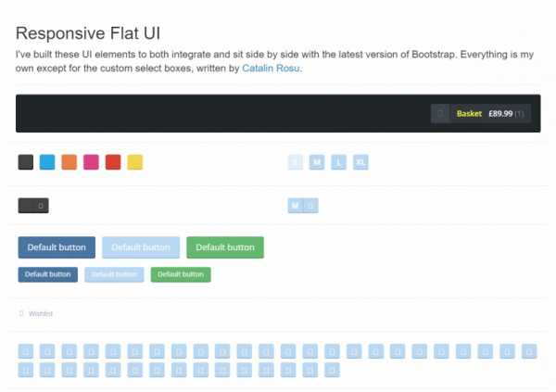Click the small green Default button
Viewport: 556px width, 392px height.
click(x=181, y=274)
